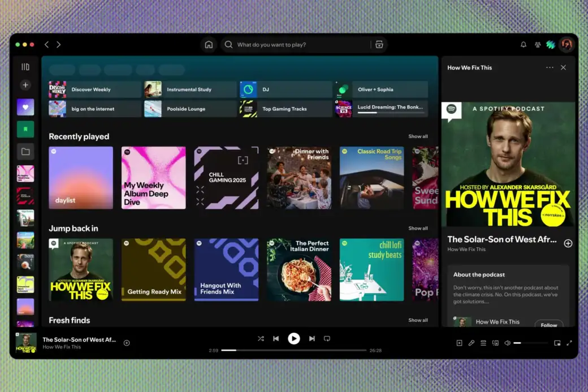Open the play queue icon

(x=483, y=343)
